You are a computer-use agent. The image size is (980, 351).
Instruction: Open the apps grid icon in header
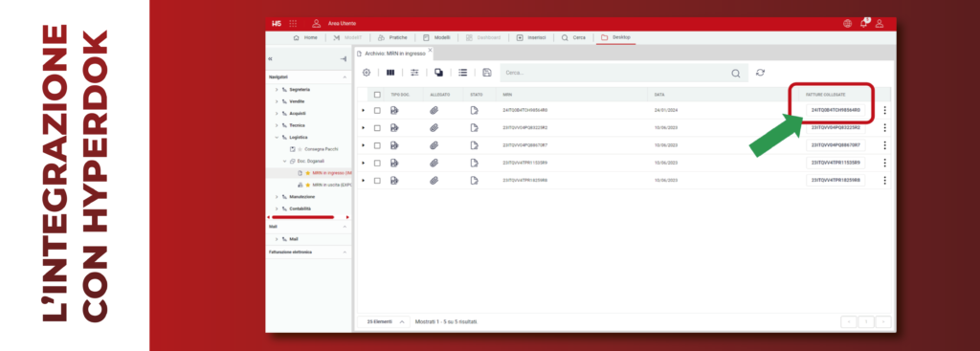point(293,24)
